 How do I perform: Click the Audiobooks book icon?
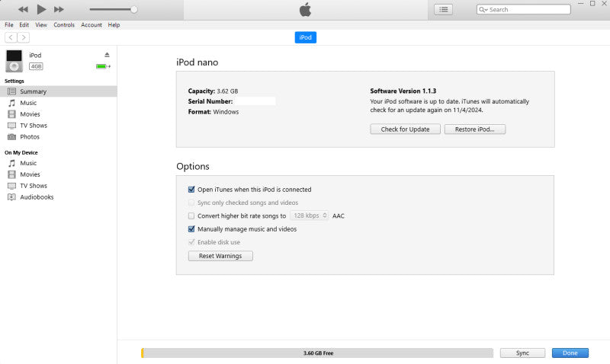coord(12,197)
